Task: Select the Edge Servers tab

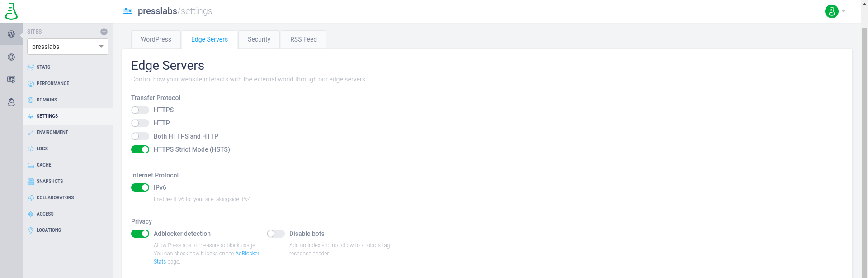Action: click(x=209, y=39)
